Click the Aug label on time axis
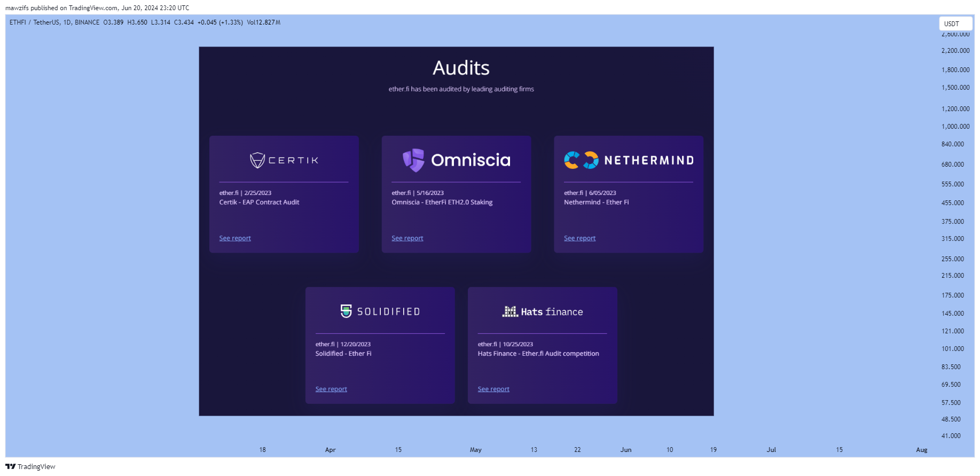 (x=922, y=450)
